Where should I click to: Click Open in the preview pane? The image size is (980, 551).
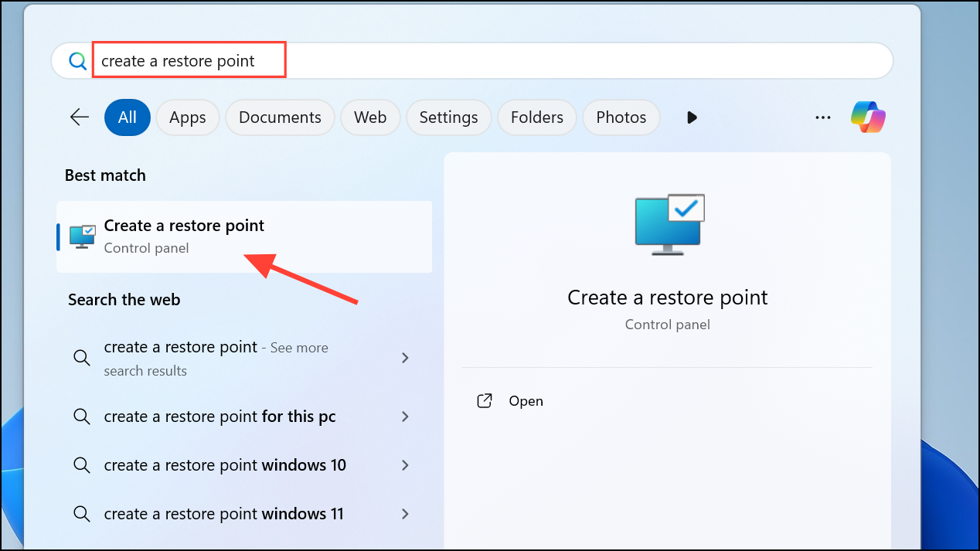tap(526, 401)
